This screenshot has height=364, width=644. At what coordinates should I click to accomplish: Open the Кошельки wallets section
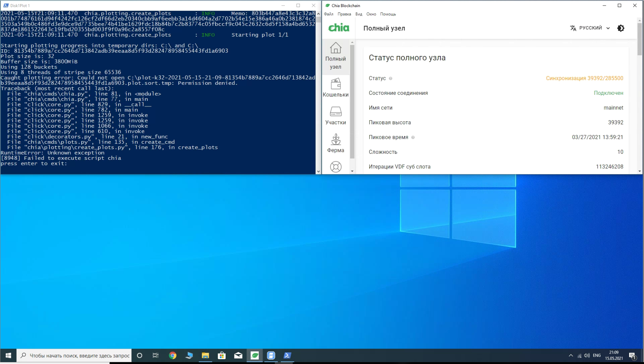(x=336, y=88)
